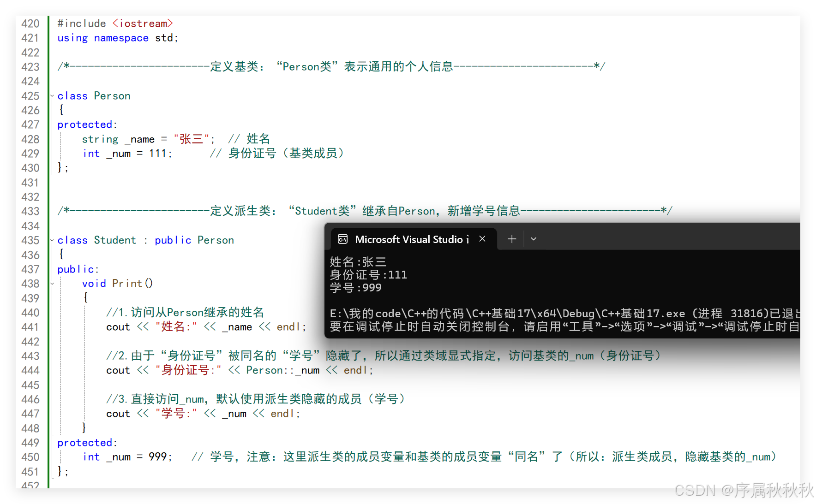
Task: Collapse the void Print() function block
Action: (52, 284)
